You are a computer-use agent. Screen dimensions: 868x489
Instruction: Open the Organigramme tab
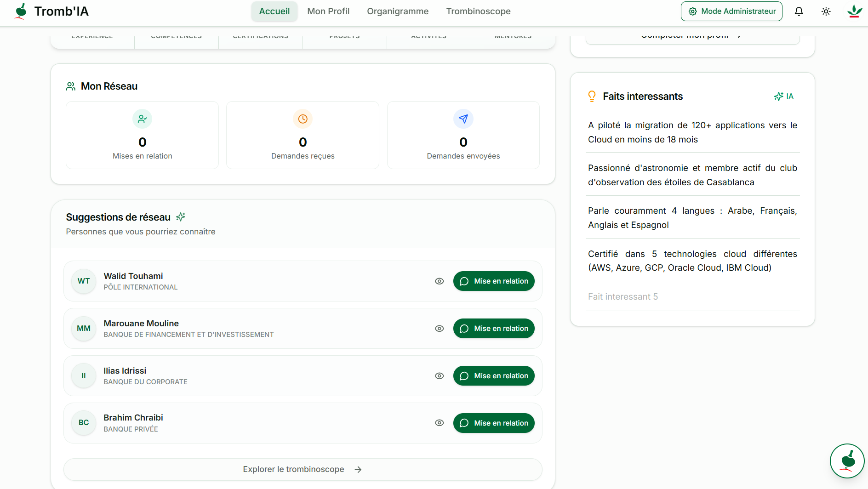[x=398, y=11]
